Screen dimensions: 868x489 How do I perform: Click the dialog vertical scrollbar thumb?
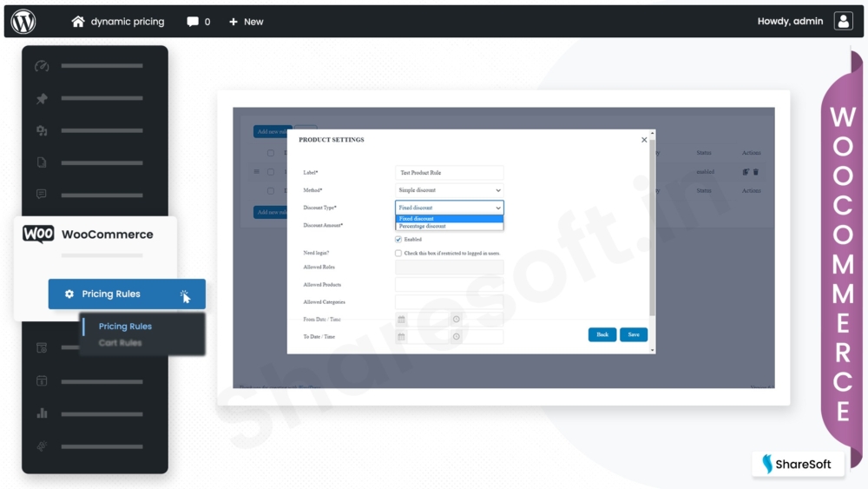pos(653,227)
